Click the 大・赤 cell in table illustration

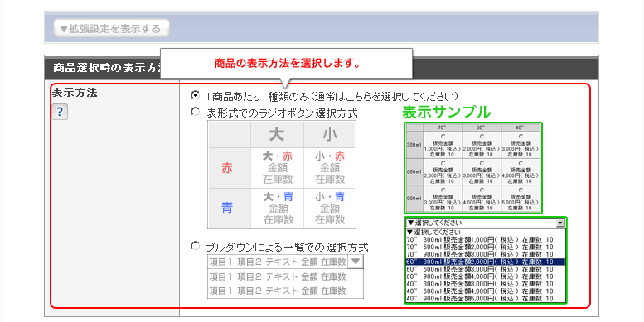(x=278, y=168)
